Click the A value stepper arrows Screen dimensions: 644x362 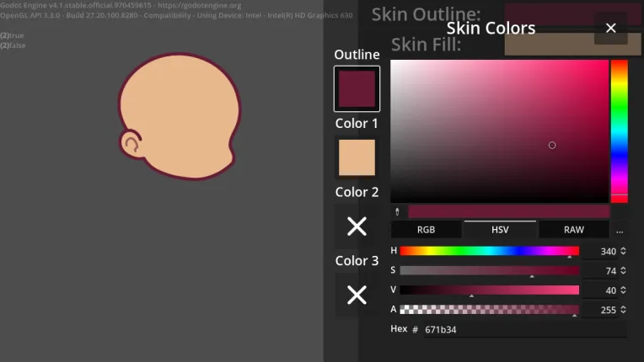pyautogui.click(x=623, y=310)
